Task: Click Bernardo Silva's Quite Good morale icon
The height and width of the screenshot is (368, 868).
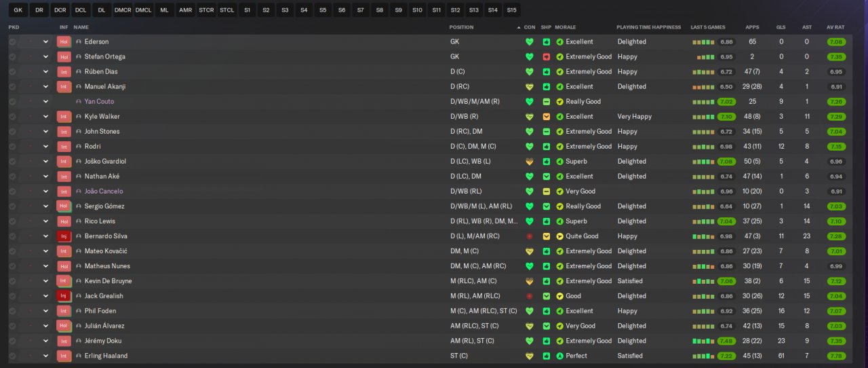Action: tap(560, 236)
